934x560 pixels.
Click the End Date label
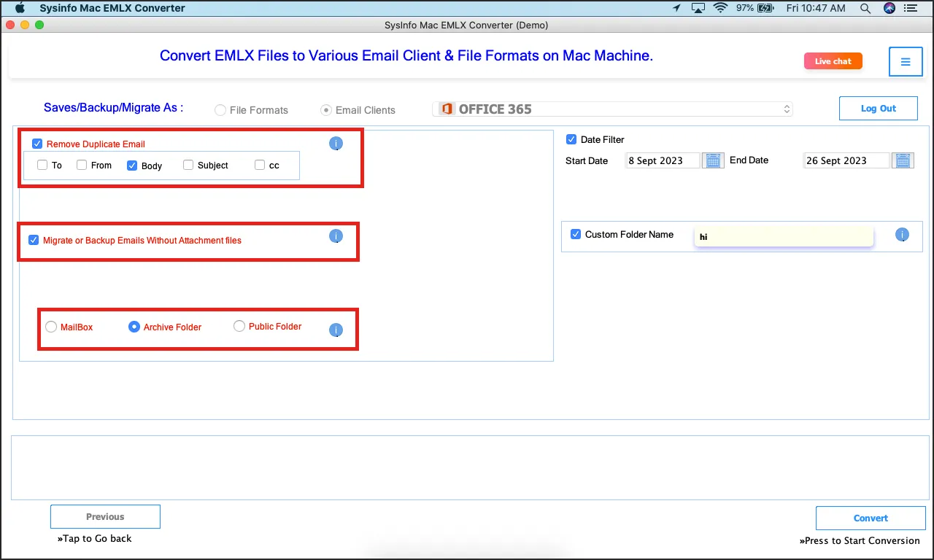(749, 160)
